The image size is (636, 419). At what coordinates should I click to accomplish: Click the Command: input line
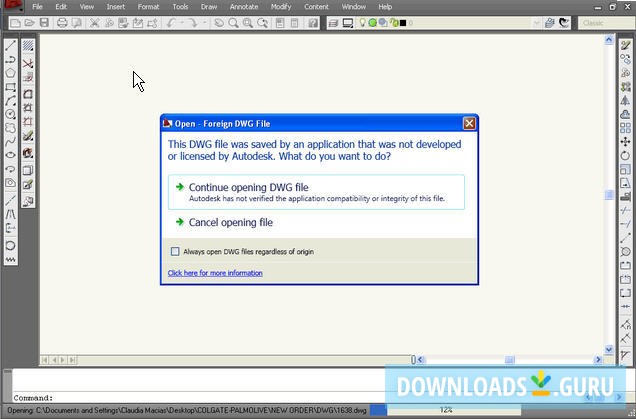(199, 398)
